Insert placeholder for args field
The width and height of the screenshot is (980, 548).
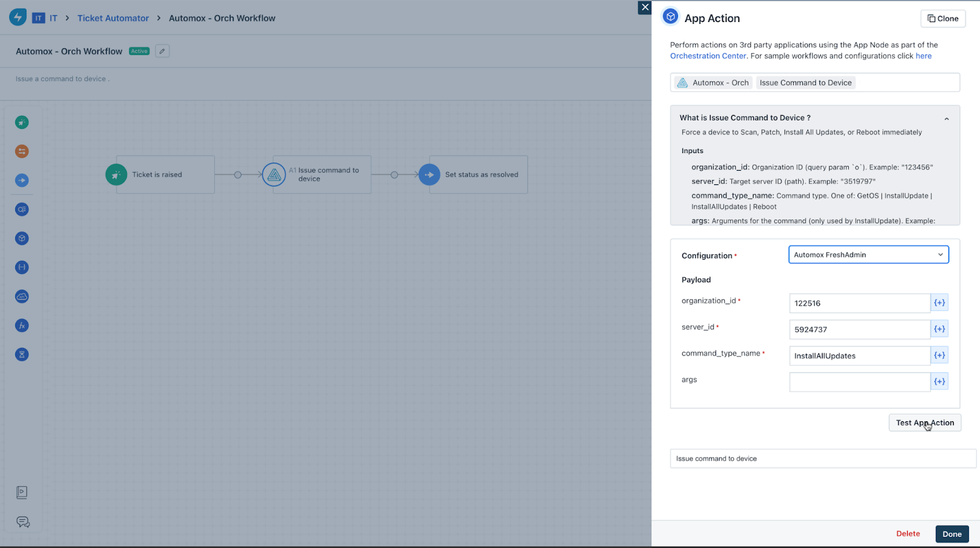pos(940,381)
